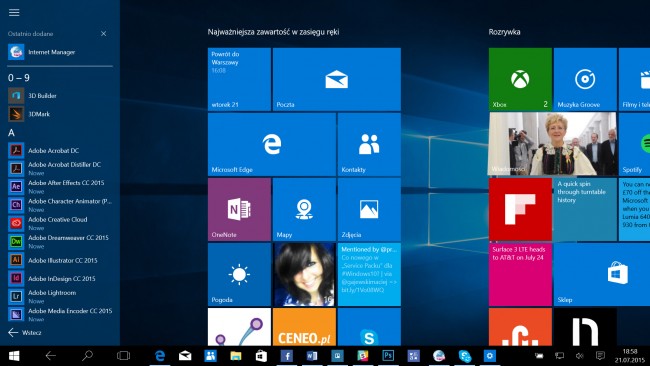650x366 pixels.
Task: Open the "Mentioned by" Twitter tile
Action: (369, 274)
